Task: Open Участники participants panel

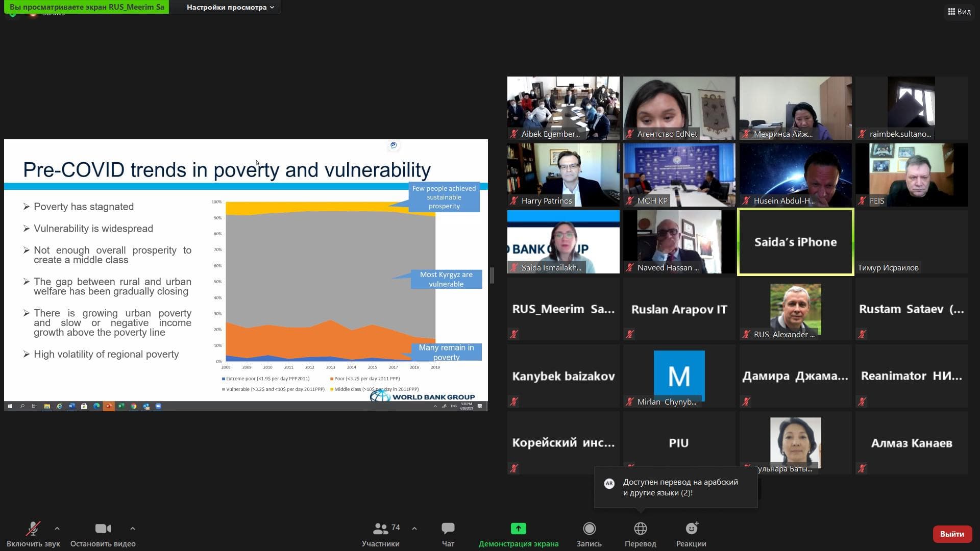Action: (381, 534)
